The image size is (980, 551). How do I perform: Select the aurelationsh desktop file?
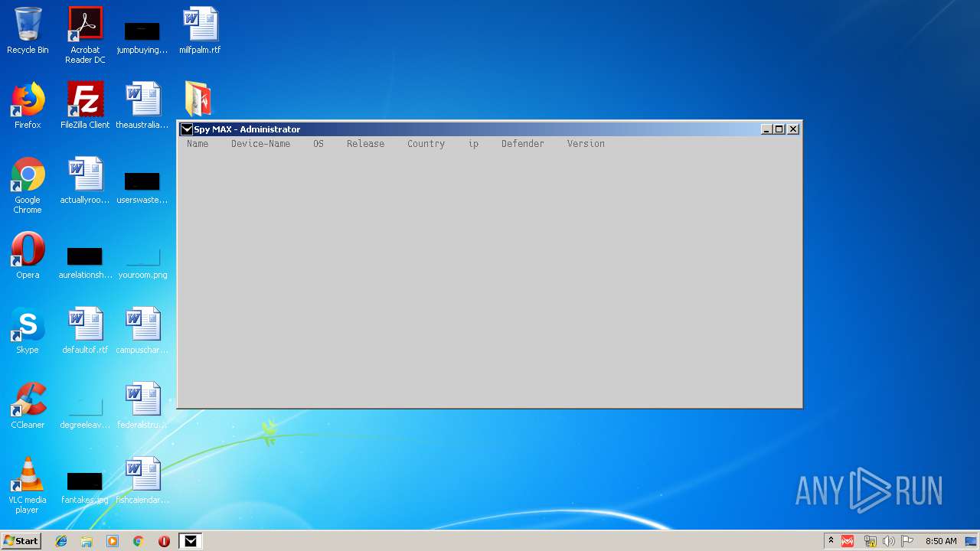click(85, 262)
